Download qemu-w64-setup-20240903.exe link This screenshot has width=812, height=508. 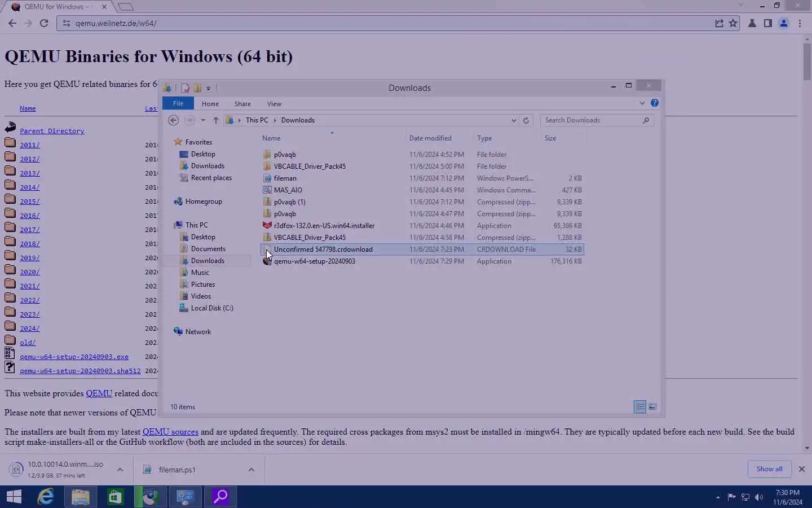point(74,357)
